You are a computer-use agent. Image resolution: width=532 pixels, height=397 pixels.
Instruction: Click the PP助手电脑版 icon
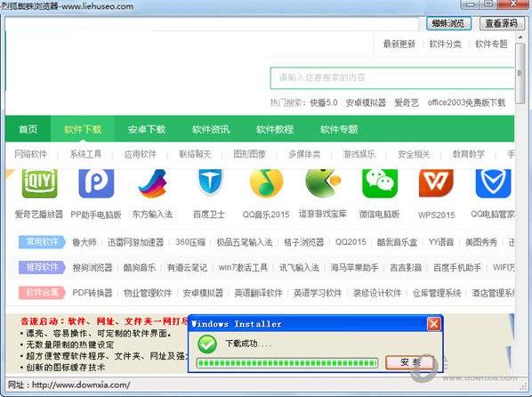(96, 183)
